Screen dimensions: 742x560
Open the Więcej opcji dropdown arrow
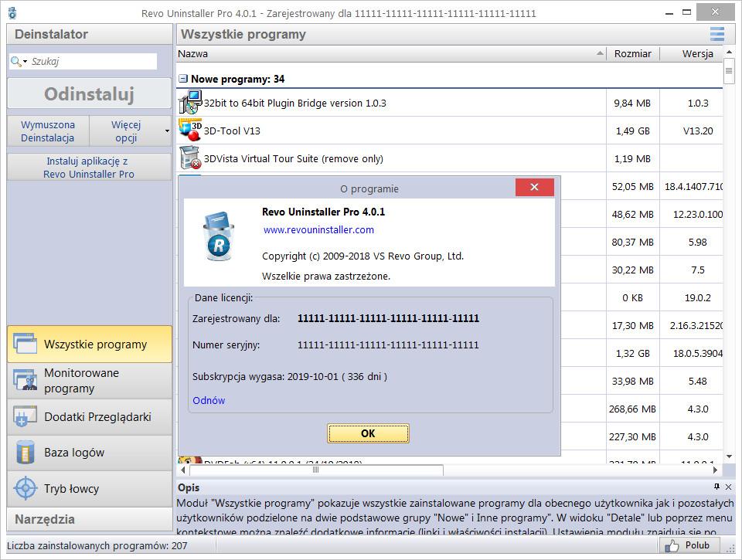point(167,131)
